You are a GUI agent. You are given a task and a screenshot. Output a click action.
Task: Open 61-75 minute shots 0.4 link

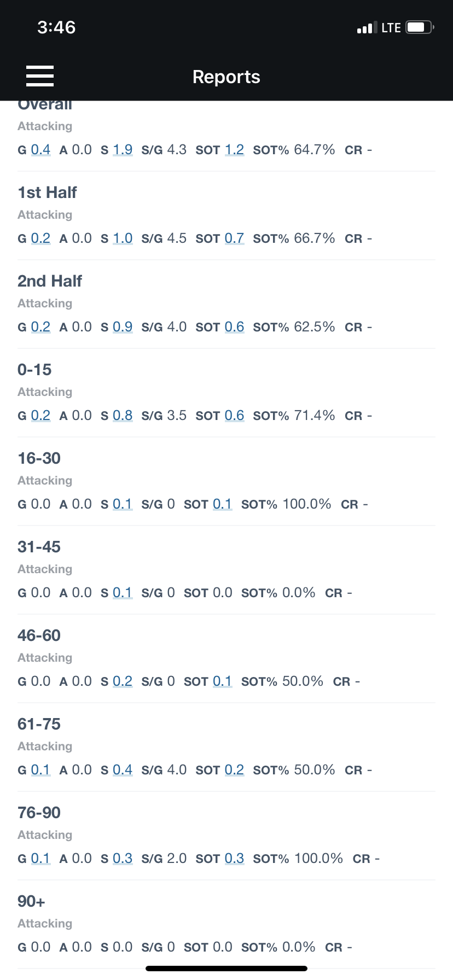point(123,770)
